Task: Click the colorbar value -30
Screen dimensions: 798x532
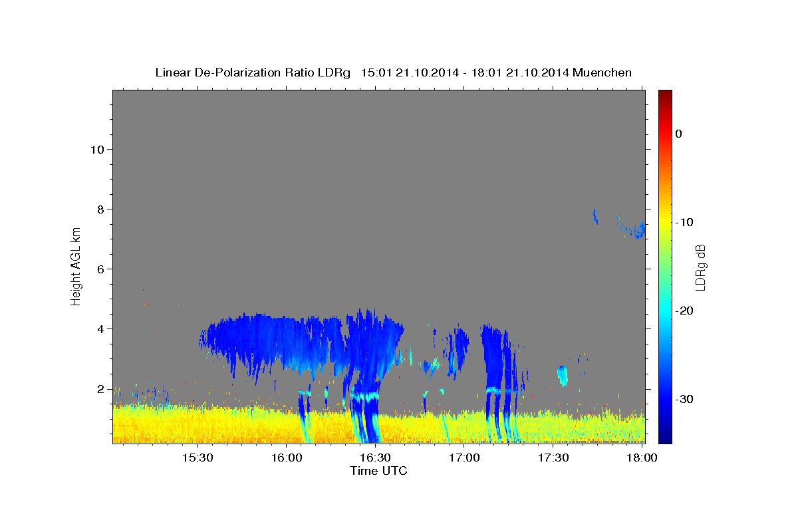Action: (684, 399)
